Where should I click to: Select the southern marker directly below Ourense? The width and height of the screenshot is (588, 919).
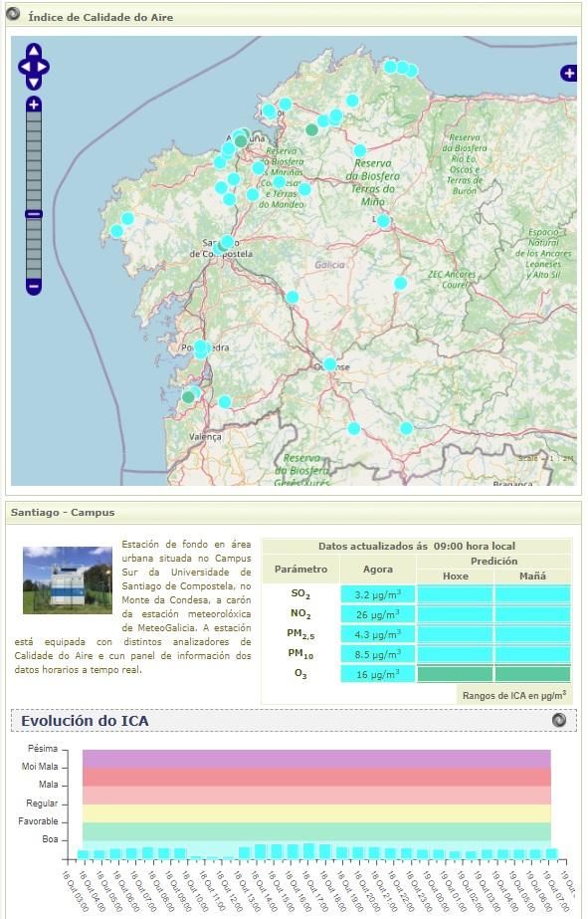point(354,428)
